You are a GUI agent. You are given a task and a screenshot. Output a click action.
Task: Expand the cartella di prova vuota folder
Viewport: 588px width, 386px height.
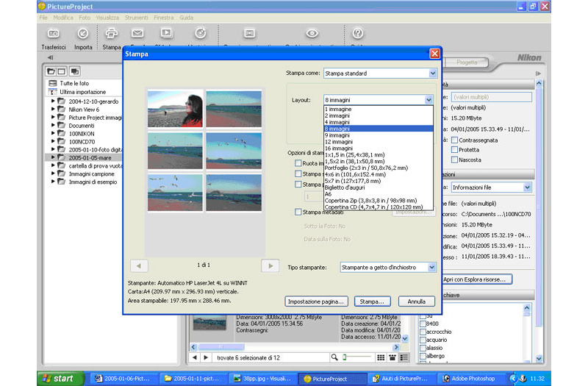(53, 165)
